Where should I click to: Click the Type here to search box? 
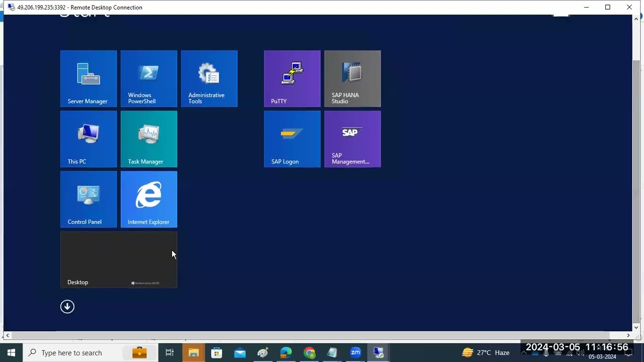tap(91, 352)
